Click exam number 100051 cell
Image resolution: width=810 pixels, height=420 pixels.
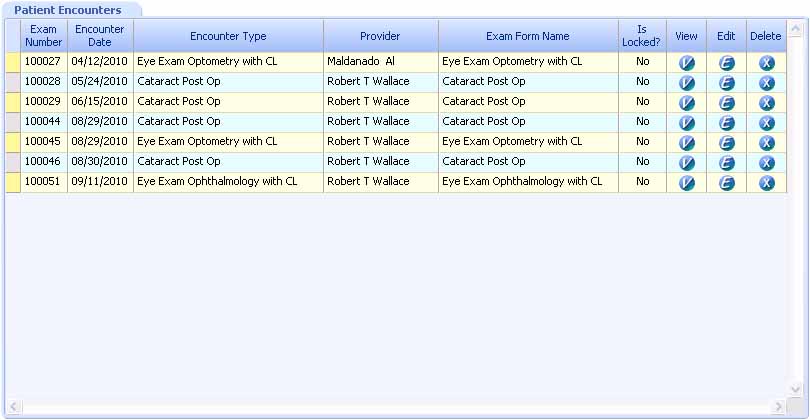(x=43, y=181)
